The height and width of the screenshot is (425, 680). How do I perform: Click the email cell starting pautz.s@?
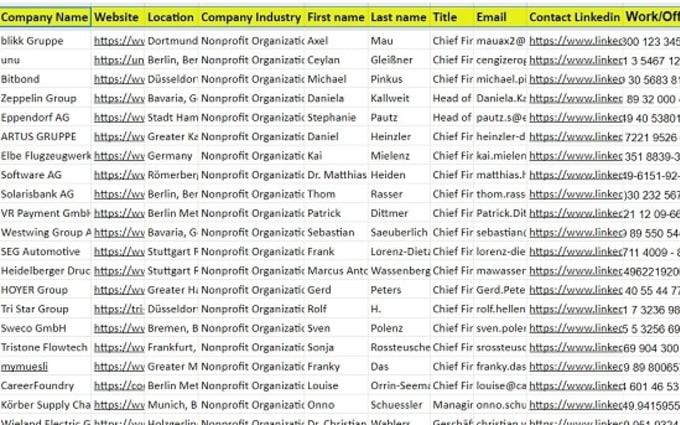pyautogui.click(x=500, y=117)
